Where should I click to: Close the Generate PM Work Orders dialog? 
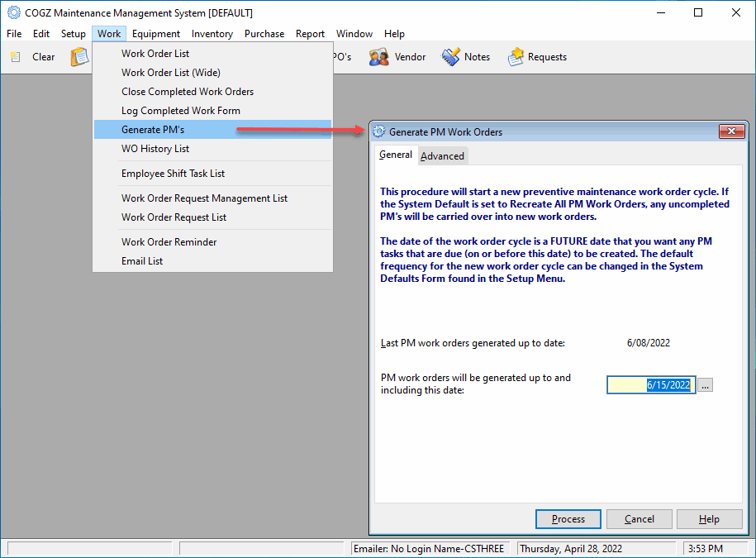(x=731, y=131)
